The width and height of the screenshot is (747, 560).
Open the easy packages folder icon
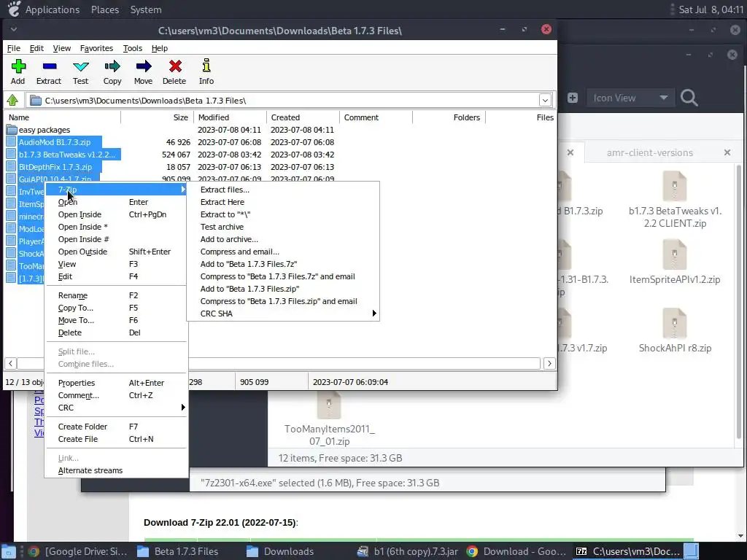12,130
